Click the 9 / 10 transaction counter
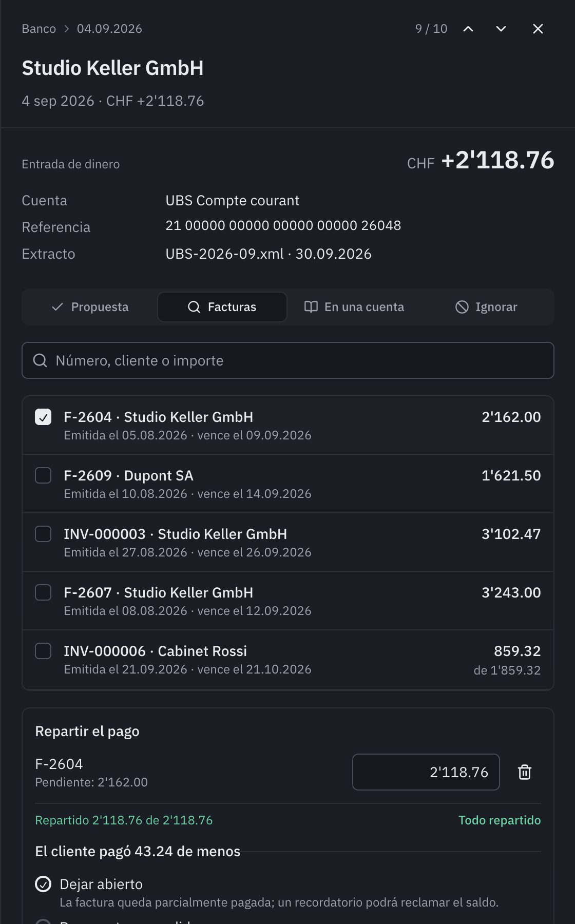 tap(431, 29)
